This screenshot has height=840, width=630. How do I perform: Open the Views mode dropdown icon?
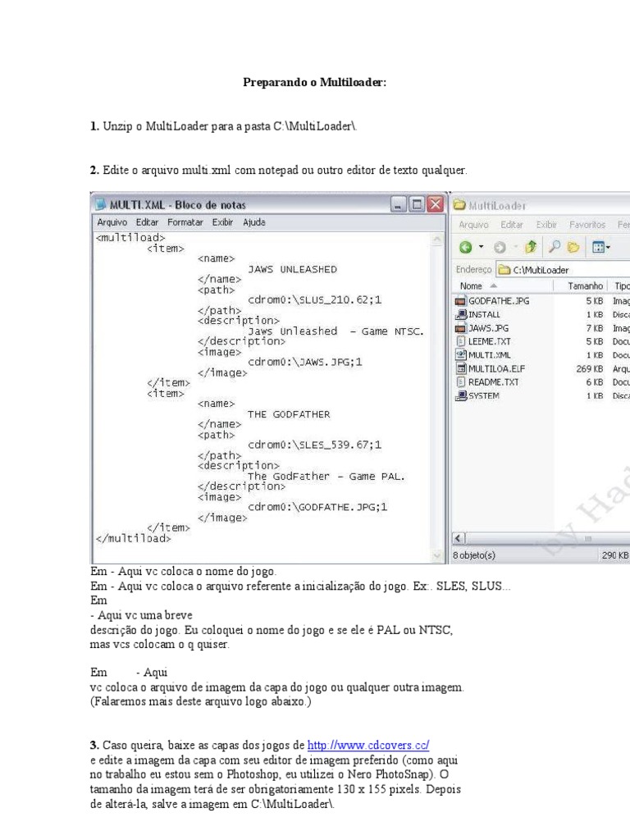tap(601, 248)
